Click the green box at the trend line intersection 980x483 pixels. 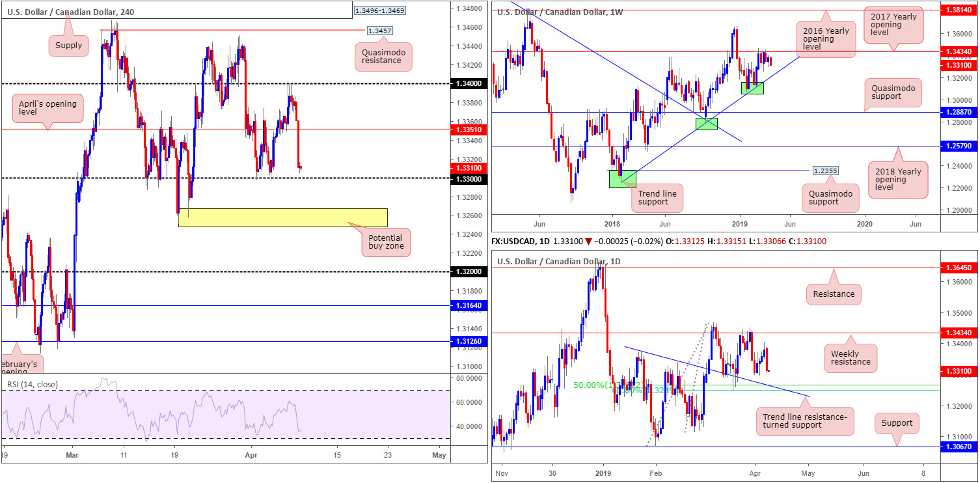[706, 123]
